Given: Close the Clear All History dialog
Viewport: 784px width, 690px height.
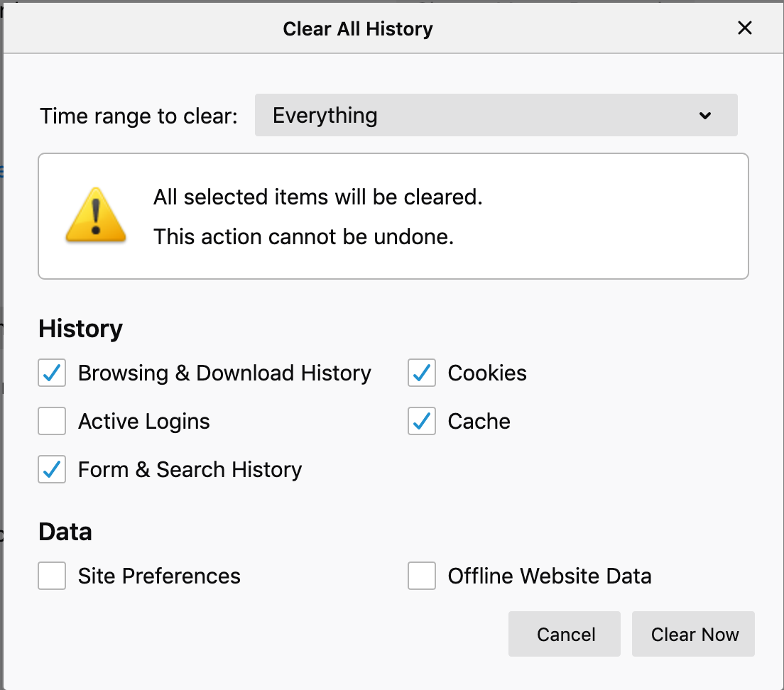Looking at the screenshot, I should pyautogui.click(x=744, y=28).
